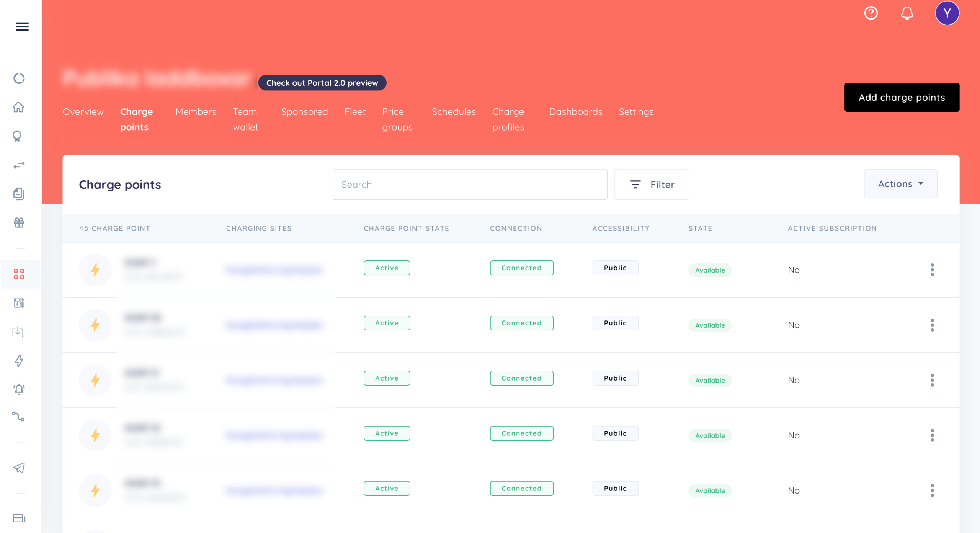Open the three-dot menu of first row
The height and width of the screenshot is (533, 980).
point(932,270)
